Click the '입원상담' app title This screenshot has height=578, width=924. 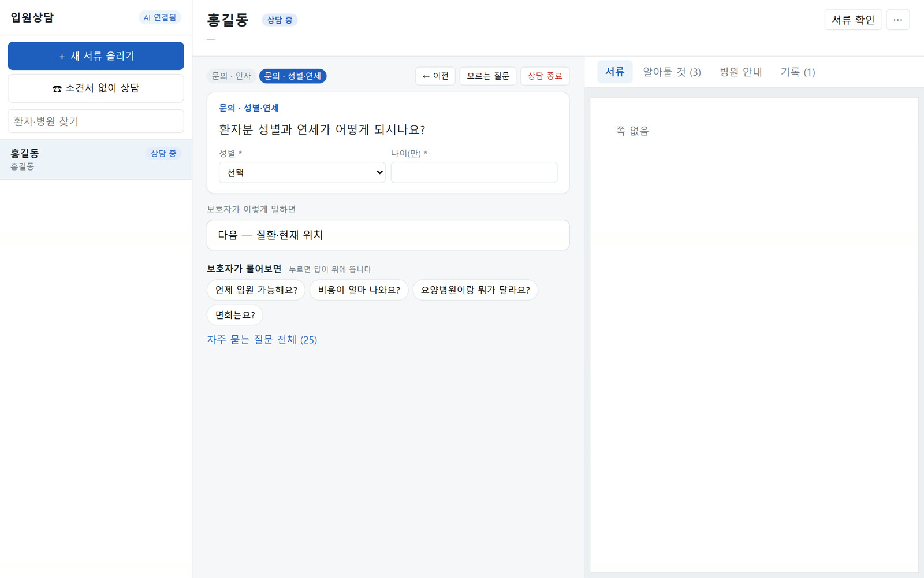32,17
